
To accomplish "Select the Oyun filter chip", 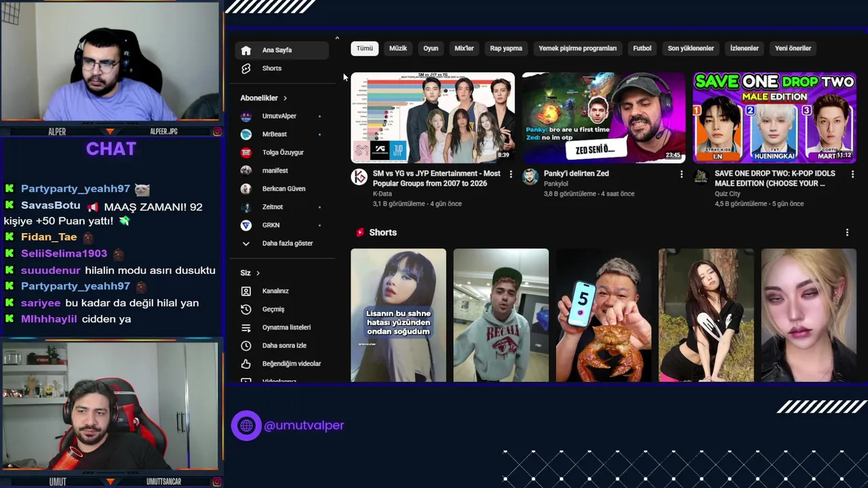I will click(431, 48).
